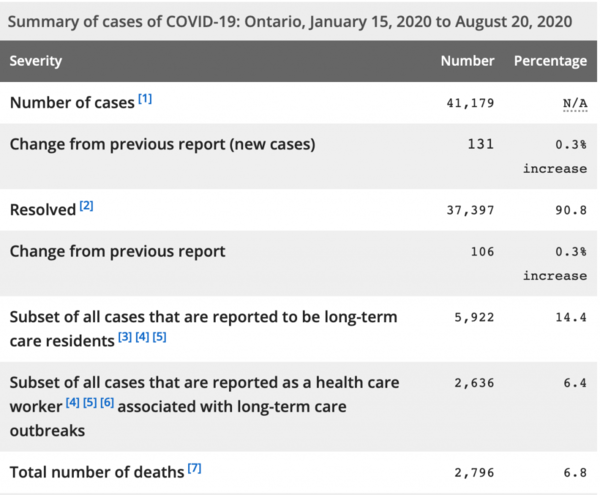Image resolution: width=600 pixels, height=495 pixels.
Task: Click footnote 4 in the care residents row
Action: click(x=143, y=337)
